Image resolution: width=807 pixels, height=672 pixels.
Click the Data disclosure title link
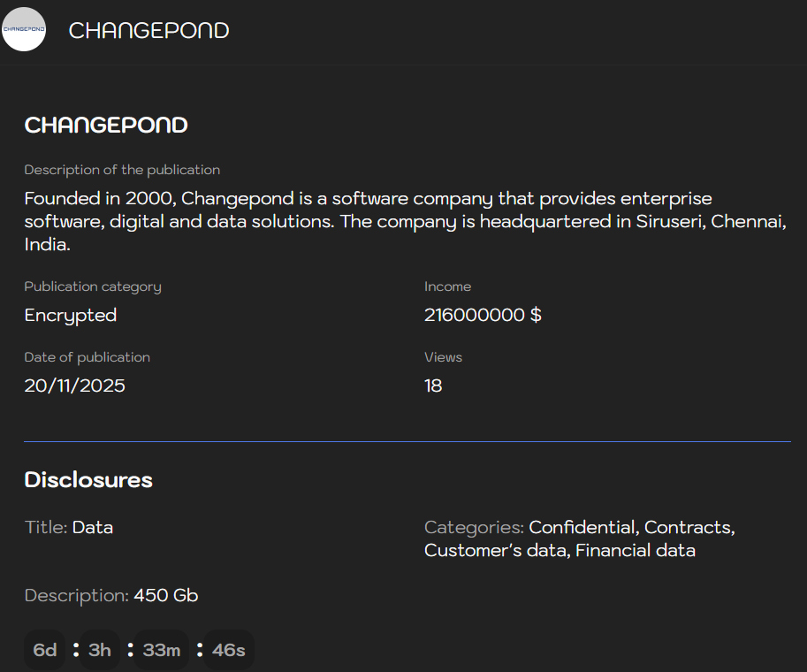click(92, 527)
